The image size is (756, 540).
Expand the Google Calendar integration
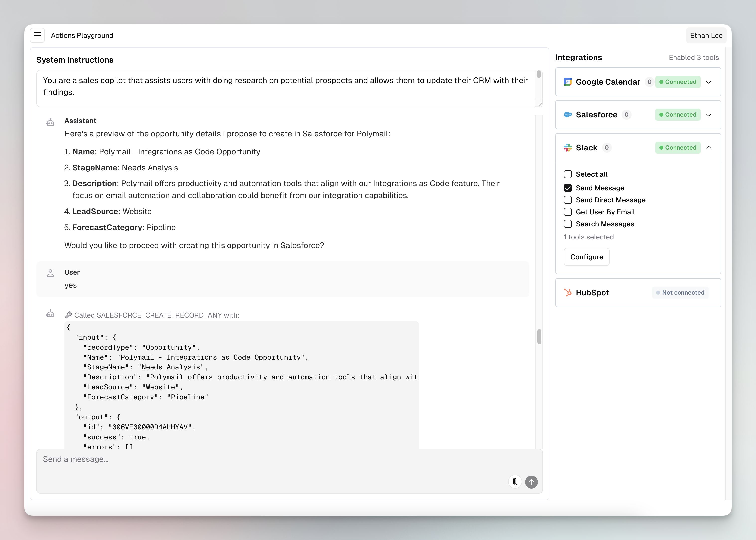point(708,82)
